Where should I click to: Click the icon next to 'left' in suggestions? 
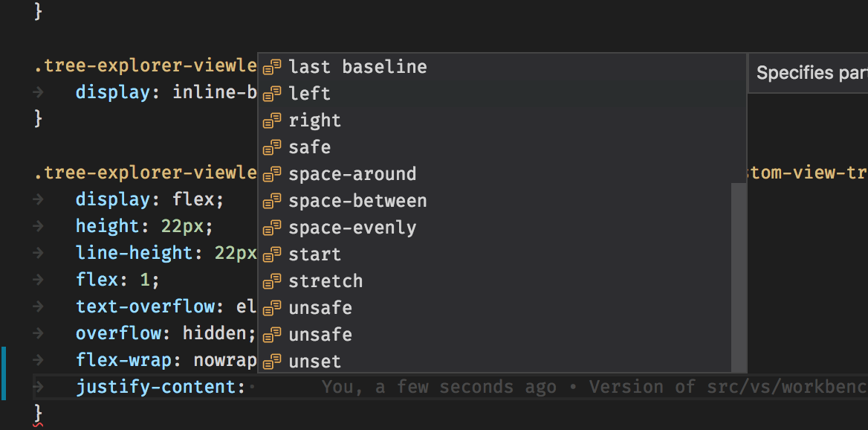click(x=271, y=94)
